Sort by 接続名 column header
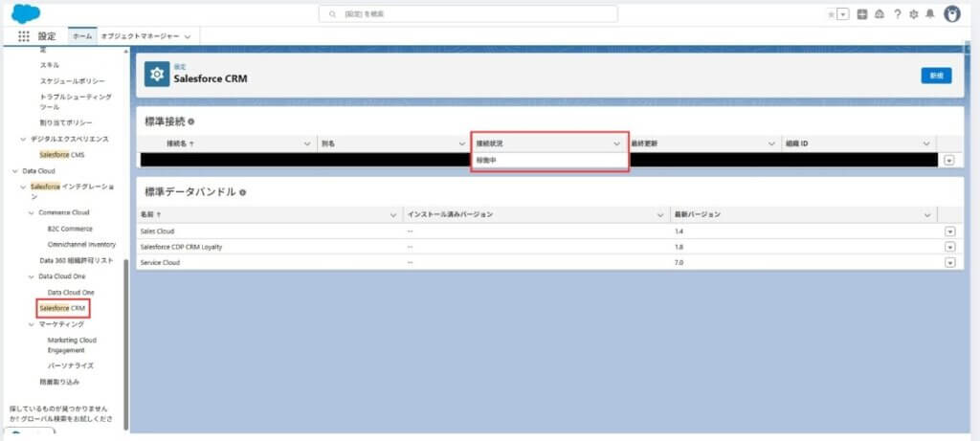Screen dimensions: 980x441 (180, 143)
